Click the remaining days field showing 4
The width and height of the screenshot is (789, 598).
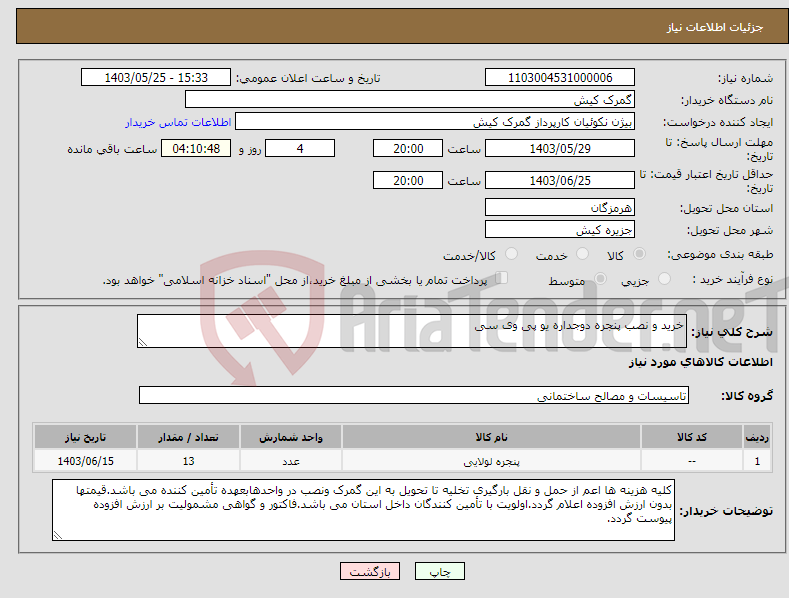click(300, 148)
